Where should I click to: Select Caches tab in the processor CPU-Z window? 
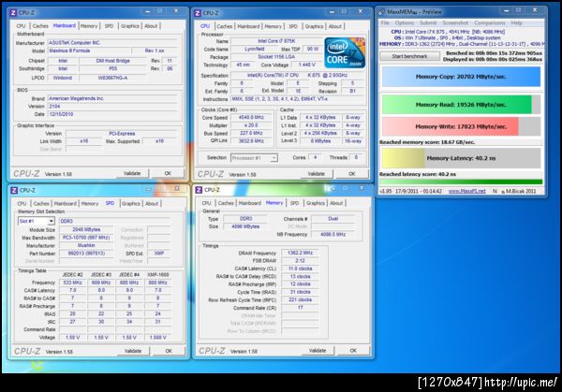coord(225,26)
